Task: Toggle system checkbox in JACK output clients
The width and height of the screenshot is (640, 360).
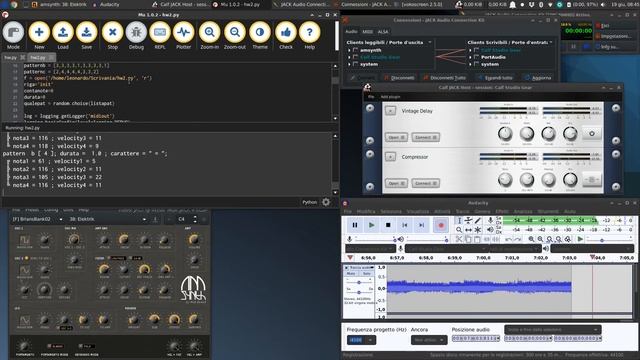Action: tap(356, 64)
